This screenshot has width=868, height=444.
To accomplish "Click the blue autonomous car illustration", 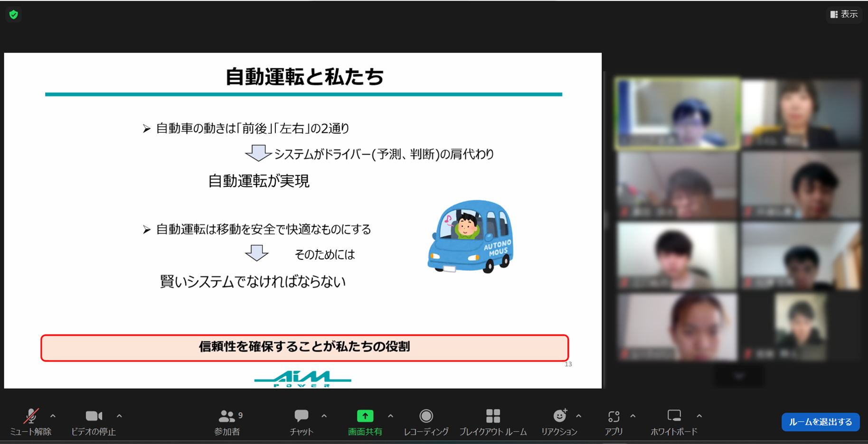I will point(470,236).
